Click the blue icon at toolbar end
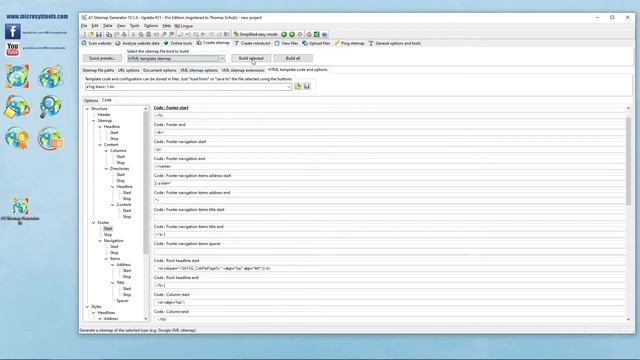Viewport: 640px width, 360px height. point(324,34)
